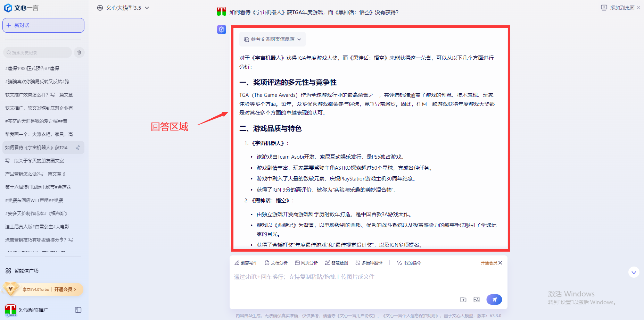
Task: Dismiss the 开通会员 tip with X
Action: (500, 263)
